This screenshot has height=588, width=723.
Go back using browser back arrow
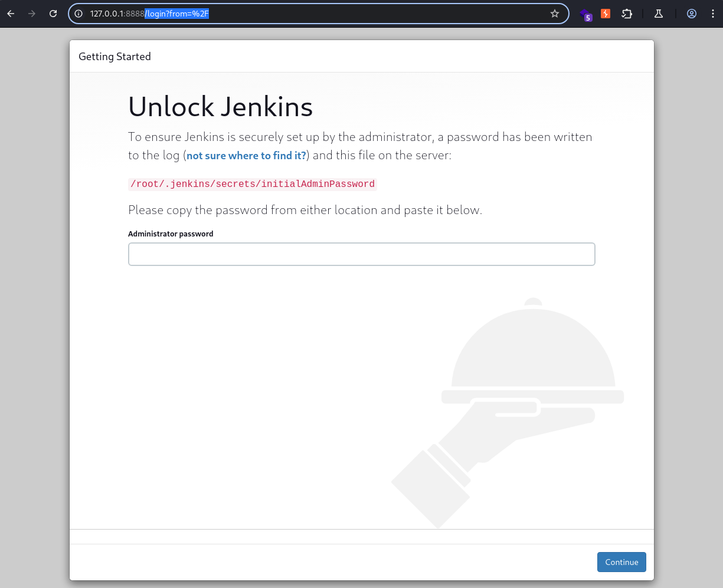(x=11, y=14)
